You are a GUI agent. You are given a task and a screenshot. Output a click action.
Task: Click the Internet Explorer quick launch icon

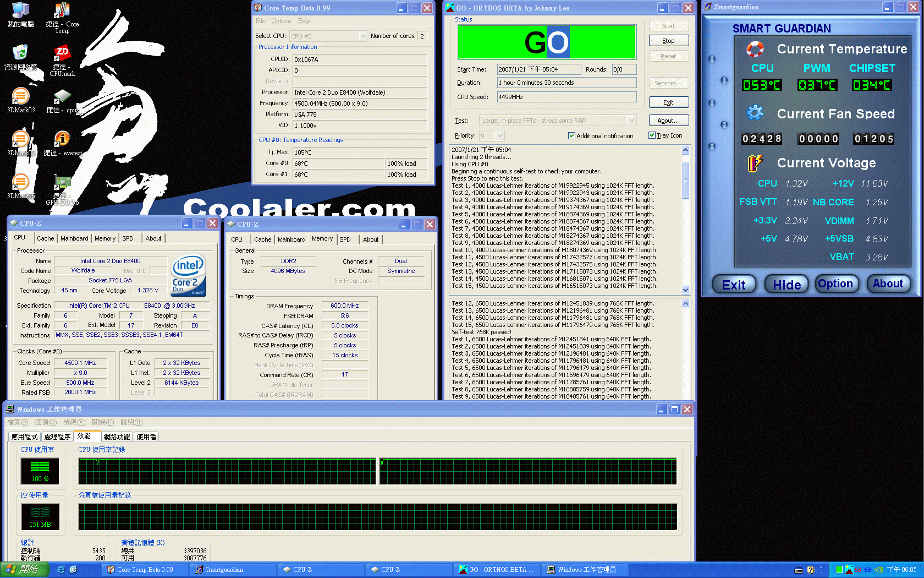pyautogui.click(x=61, y=570)
